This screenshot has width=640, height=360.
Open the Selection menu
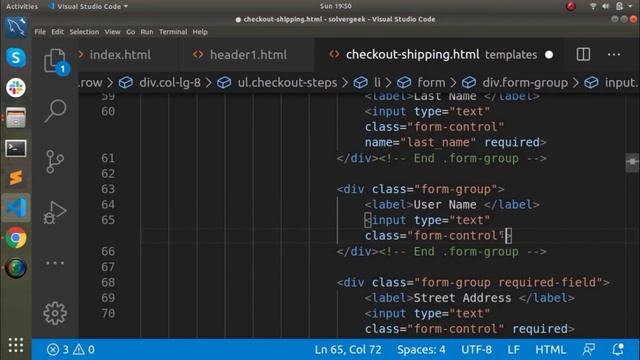(84, 32)
